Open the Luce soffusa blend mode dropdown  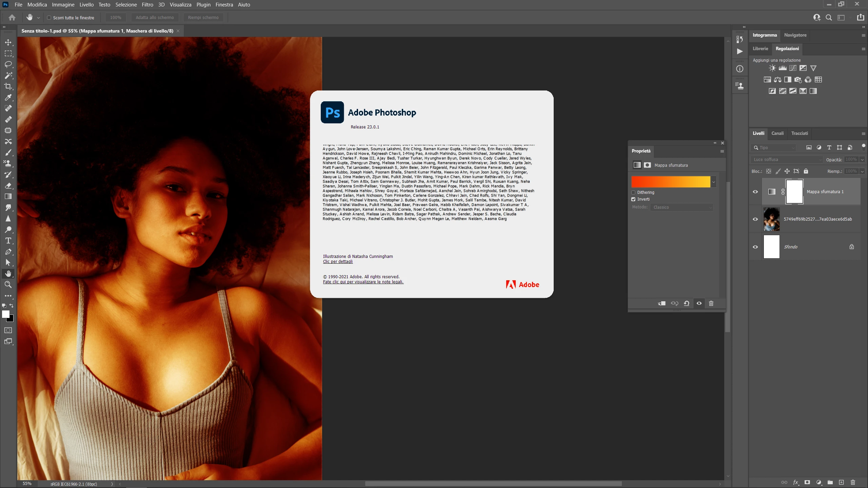point(787,159)
